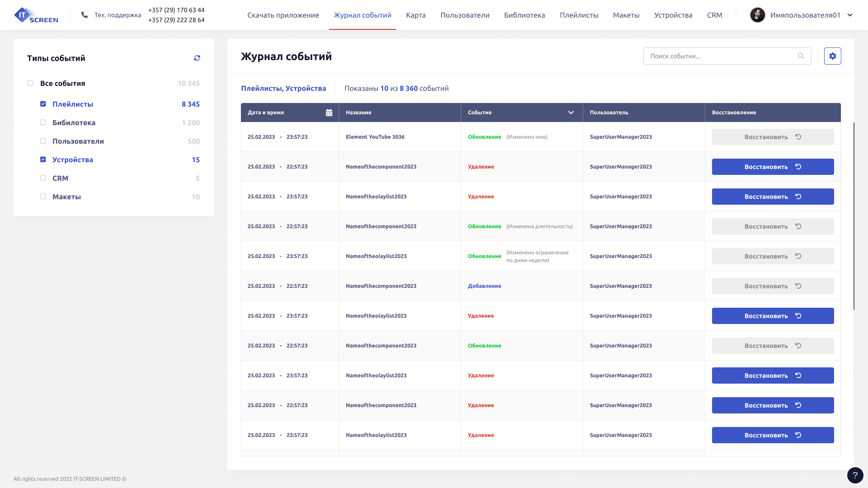Enable the Бибилотека checkbox
The width and height of the screenshot is (868, 488).
[x=43, y=122]
